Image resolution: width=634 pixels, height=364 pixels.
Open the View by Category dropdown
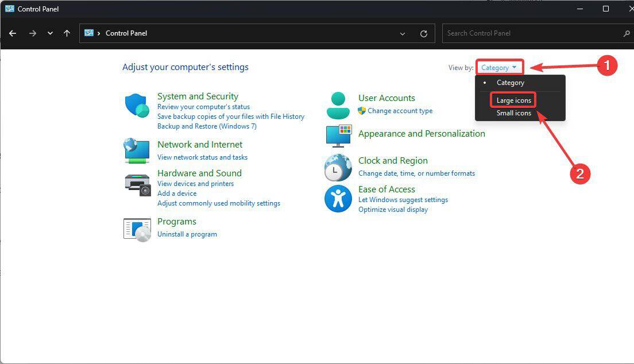(499, 68)
